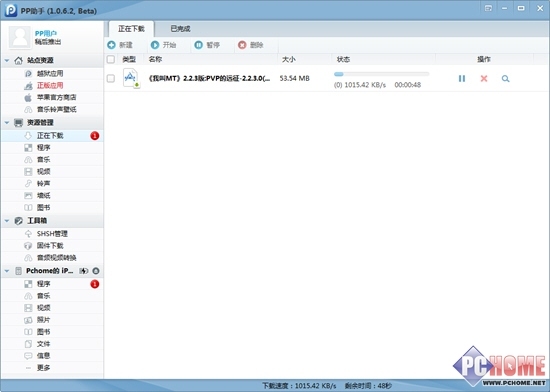Click the magnifier icon in 我叫MT row
The image size is (550, 392).
tap(505, 79)
